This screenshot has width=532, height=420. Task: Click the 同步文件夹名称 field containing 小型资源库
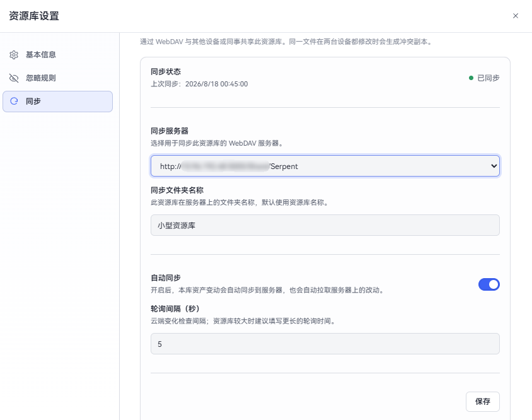click(325, 225)
